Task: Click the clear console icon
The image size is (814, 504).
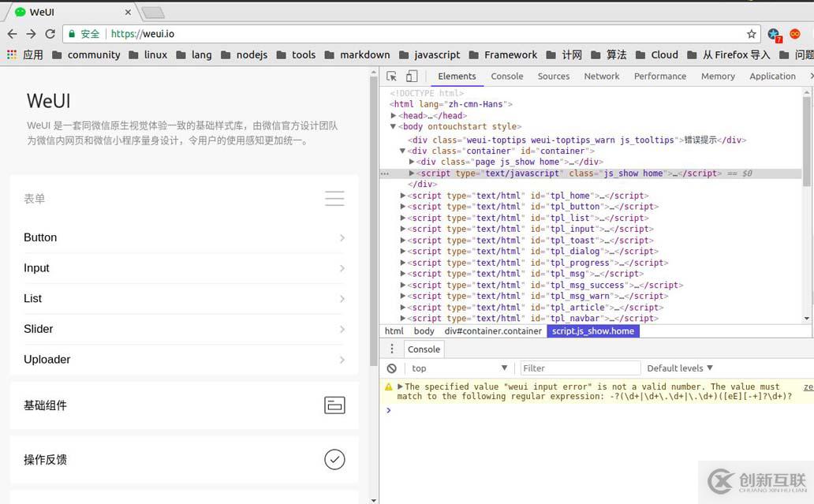Action: [x=392, y=368]
